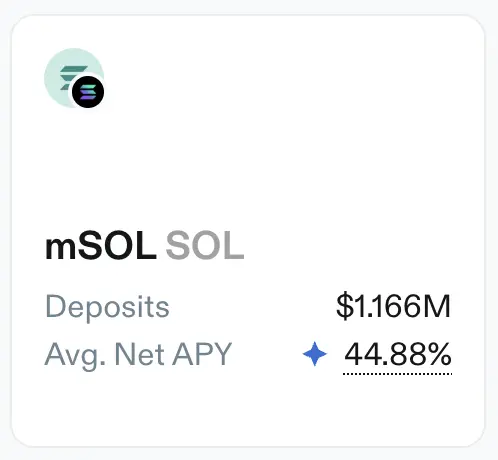
Task: Click the gray SOL pair label
Action: tap(205, 246)
